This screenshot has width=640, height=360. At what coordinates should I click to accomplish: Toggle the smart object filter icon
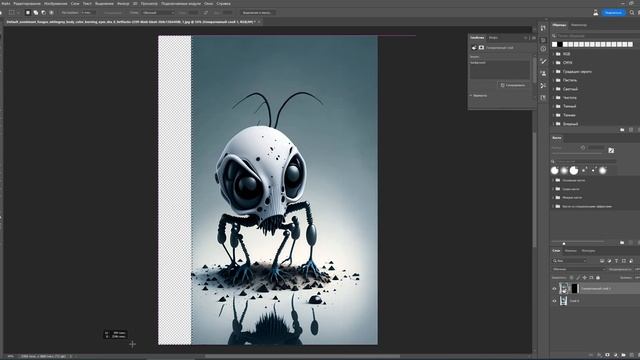[631, 261]
